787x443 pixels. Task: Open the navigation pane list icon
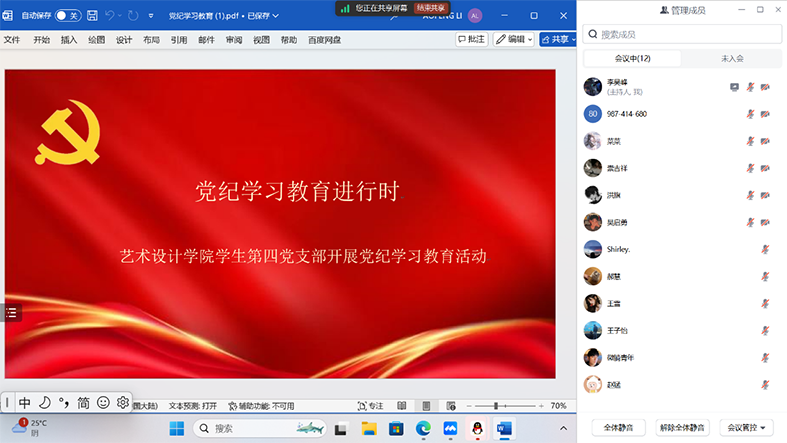click(12, 313)
